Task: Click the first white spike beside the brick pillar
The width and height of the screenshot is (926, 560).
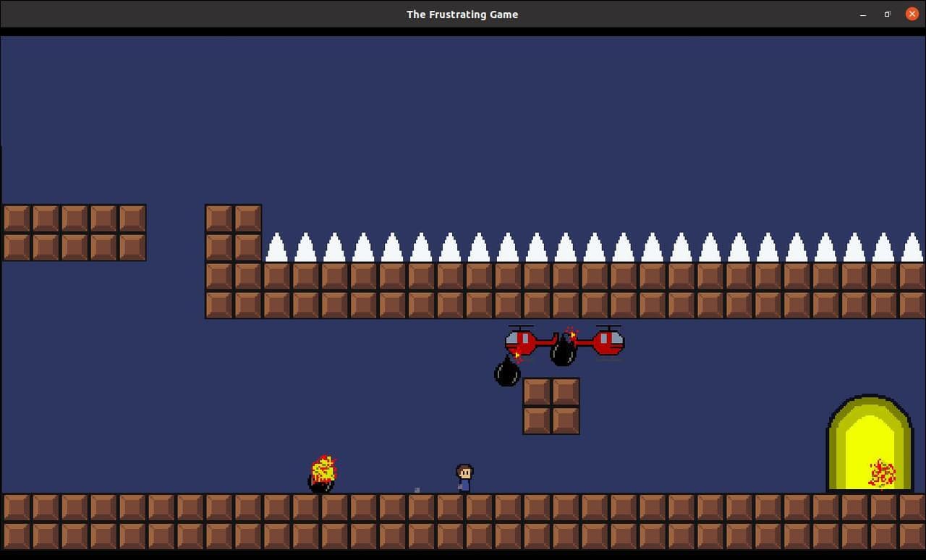Action: pos(276,247)
